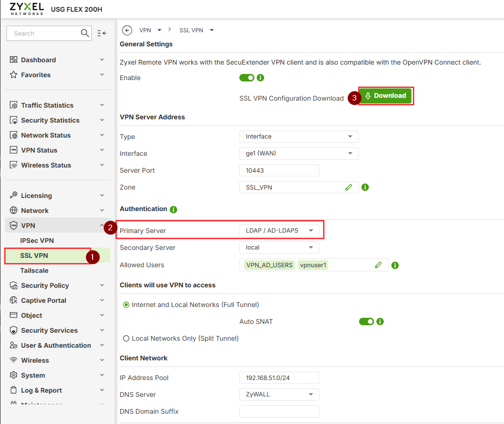Toggle the SSL VPN Enable switch
This screenshot has height=424, width=504.
pyautogui.click(x=247, y=78)
